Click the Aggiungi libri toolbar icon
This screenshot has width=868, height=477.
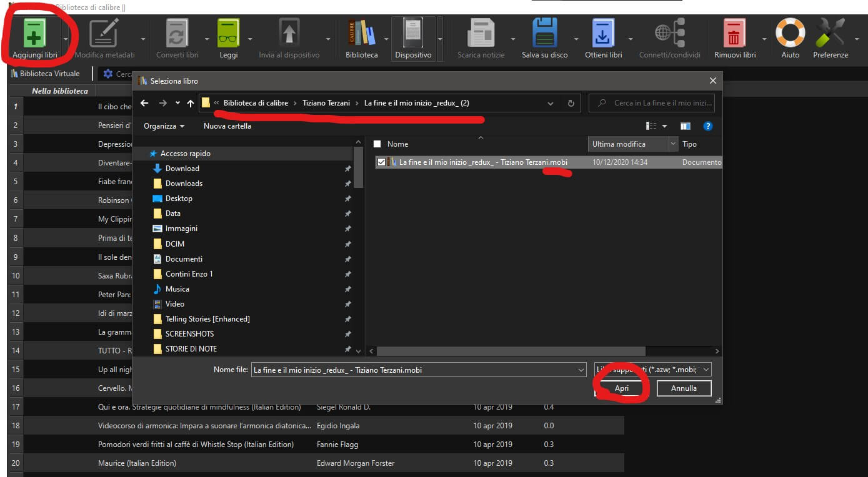pyautogui.click(x=34, y=34)
